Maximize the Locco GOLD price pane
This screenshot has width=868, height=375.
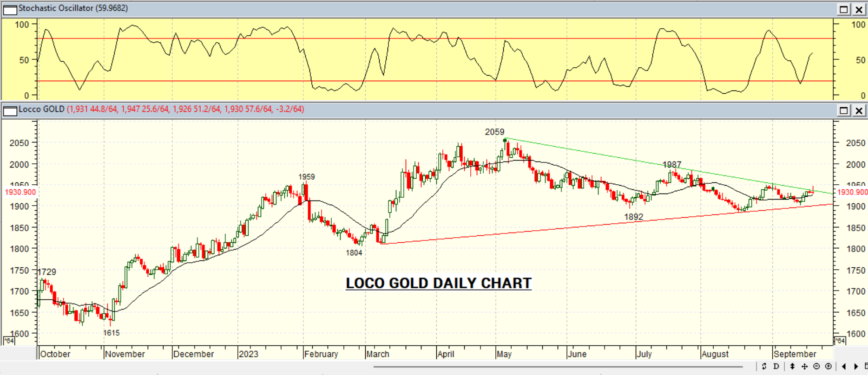pos(844,110)
